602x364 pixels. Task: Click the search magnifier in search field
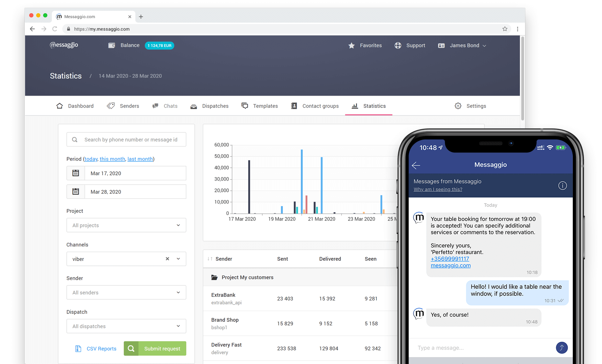pyautogui.click(x=74, y=140)
